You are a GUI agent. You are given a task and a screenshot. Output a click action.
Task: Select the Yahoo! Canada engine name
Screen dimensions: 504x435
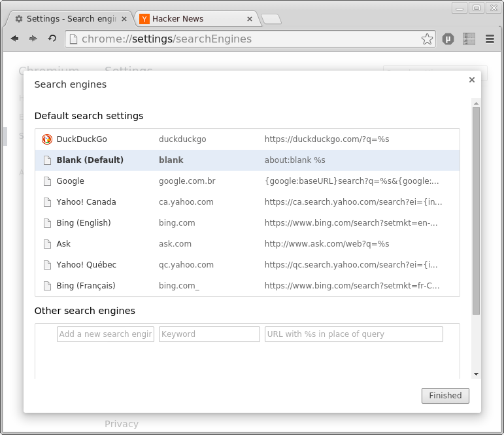pos(86,202)
